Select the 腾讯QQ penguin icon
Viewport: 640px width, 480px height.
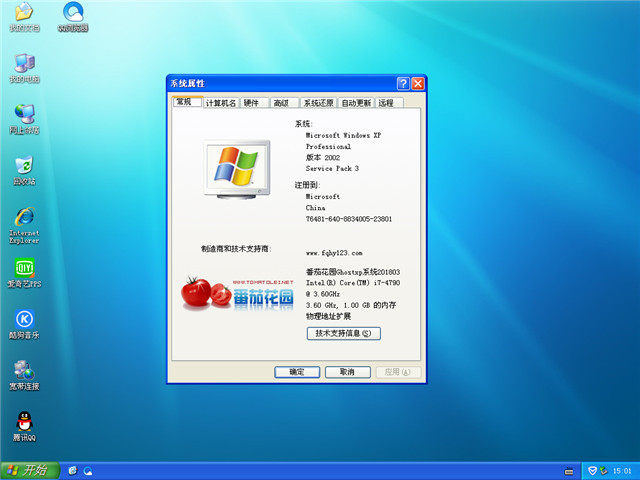[x=24, y=426]
